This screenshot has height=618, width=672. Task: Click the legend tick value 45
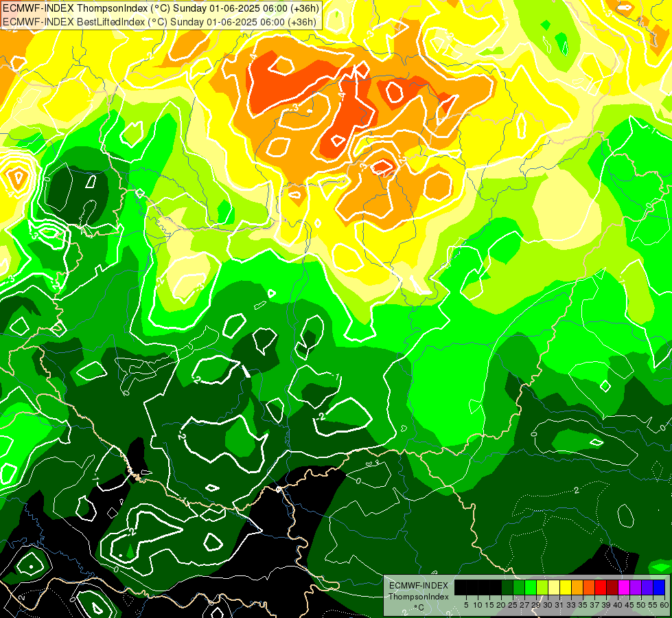pos(629,605)
